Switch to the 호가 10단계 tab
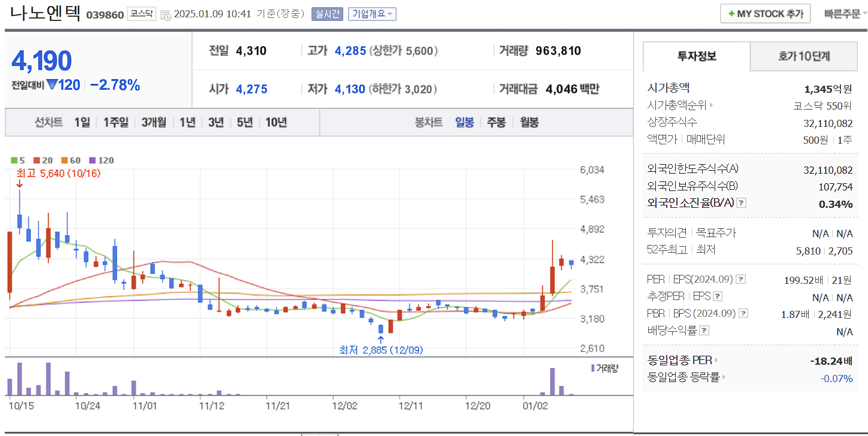This screenshot has width=868, height=436. click(803, 56)
